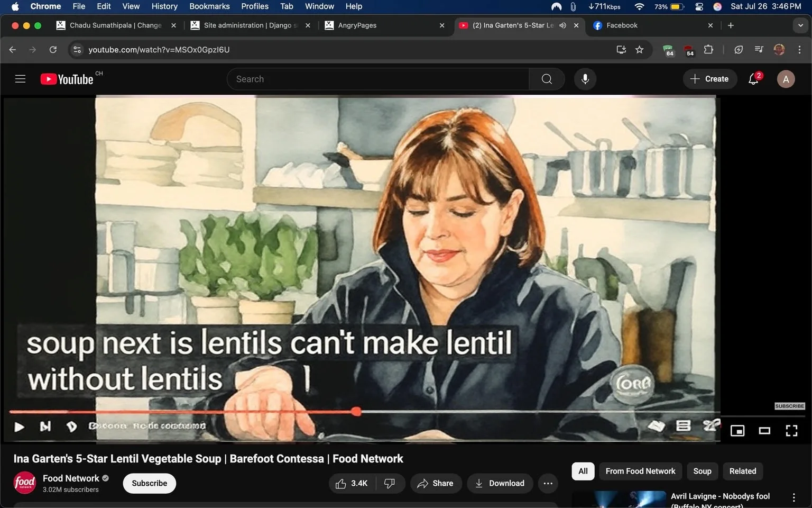Open the History menu
This screenshot has height=508, width=812.
click(164, 6)
